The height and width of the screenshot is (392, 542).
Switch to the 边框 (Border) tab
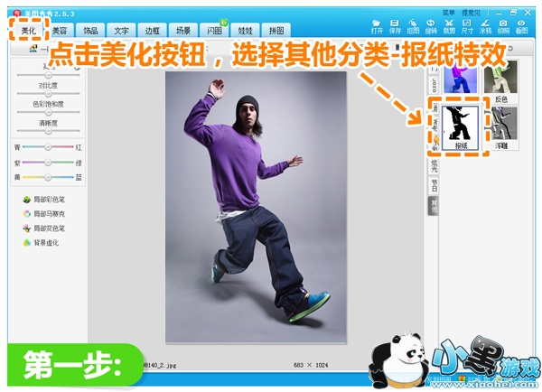pos(152,31)
